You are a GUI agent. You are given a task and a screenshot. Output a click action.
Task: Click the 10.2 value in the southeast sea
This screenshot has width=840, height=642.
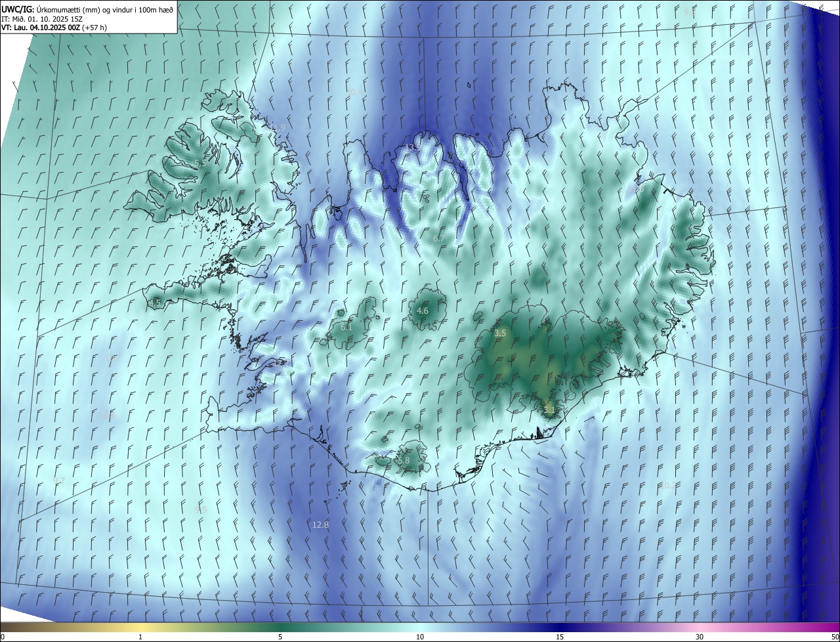[668, 485]
